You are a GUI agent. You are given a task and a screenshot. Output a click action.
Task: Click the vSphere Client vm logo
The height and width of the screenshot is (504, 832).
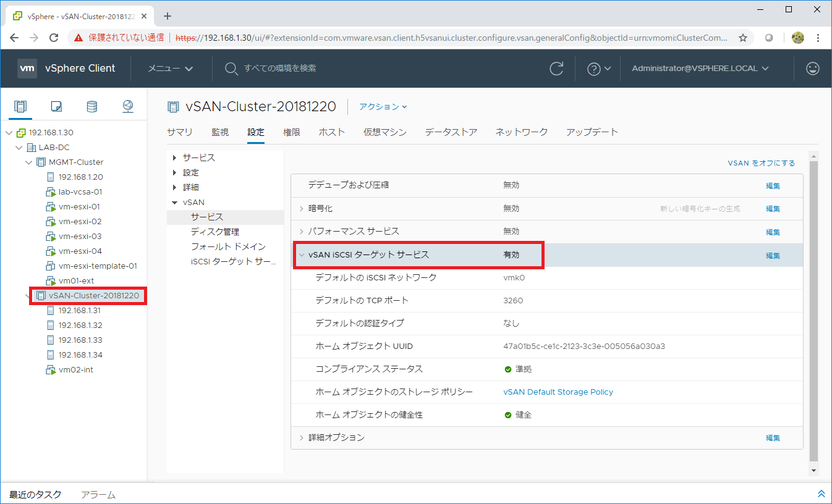tap(27, 68)
